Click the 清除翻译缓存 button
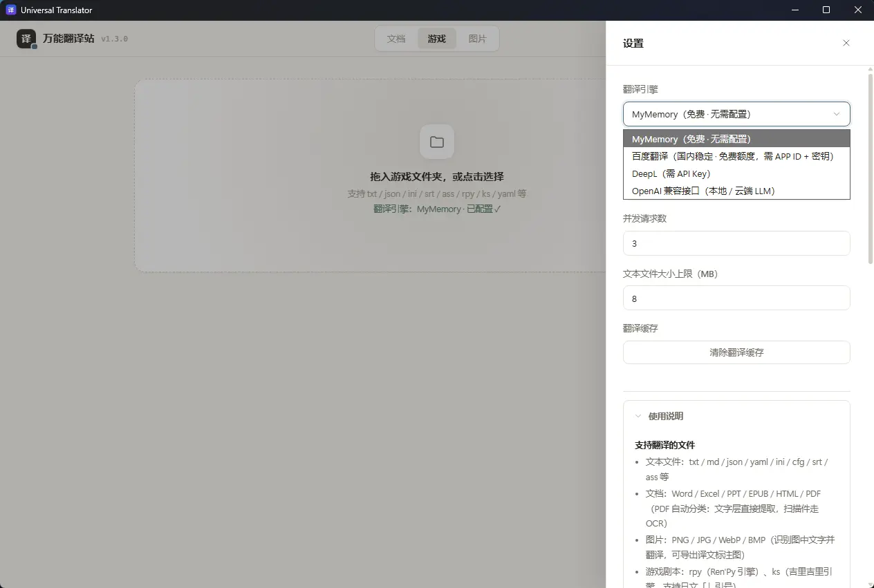Image resolution: width=874 pixels, height=588 pixels. tap(736, 352)
